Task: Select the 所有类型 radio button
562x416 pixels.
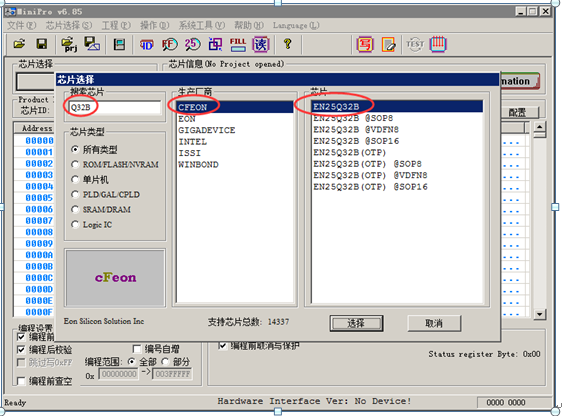Action: (75, 149)
